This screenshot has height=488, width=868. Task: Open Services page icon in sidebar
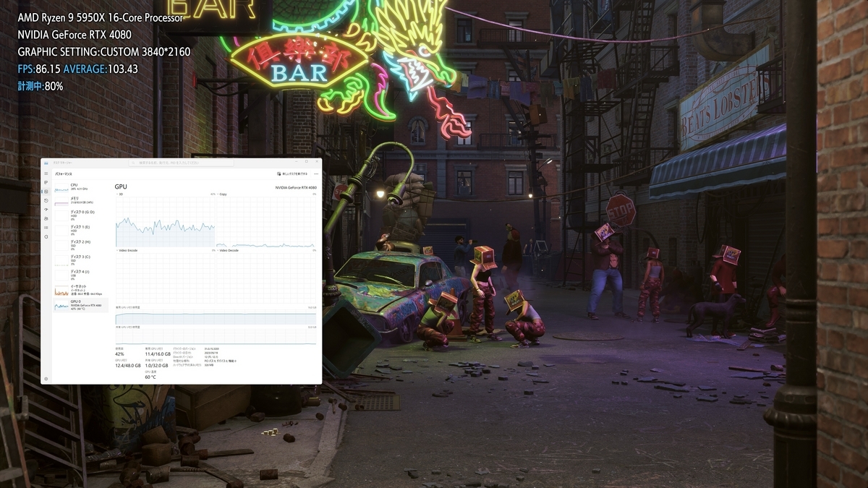[46, 236]
